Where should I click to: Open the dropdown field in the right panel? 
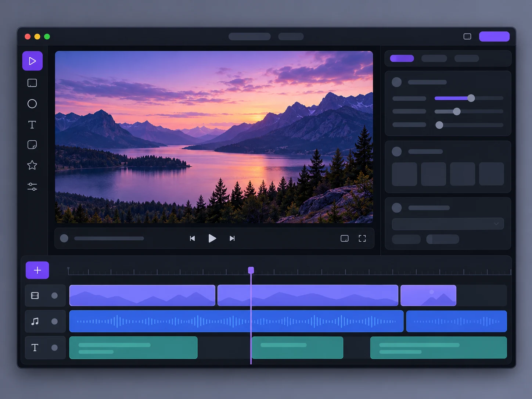coord(448,224)
